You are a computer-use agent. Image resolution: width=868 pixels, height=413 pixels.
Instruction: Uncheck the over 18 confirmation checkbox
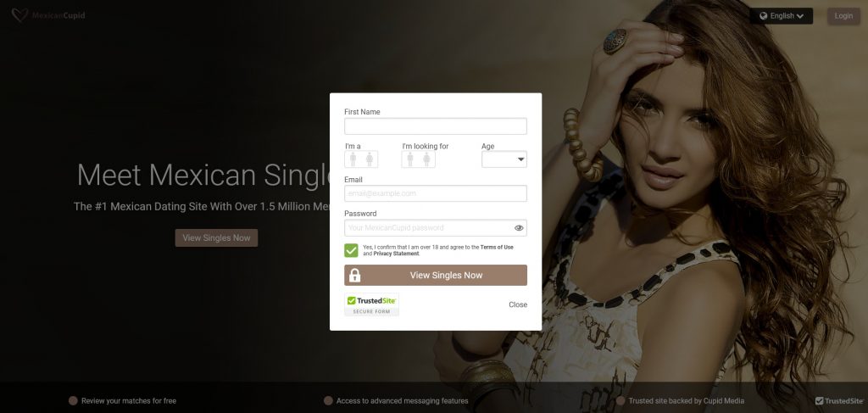tap(351, 250)
